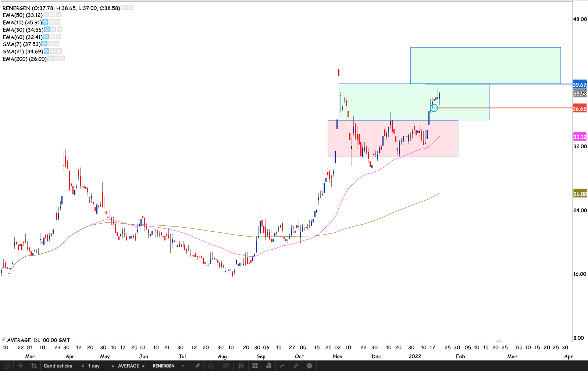The width and height of the screenshot is (588, 371).
Task: Show the hidden EMA(200) indicator
Action: point(50,58)
